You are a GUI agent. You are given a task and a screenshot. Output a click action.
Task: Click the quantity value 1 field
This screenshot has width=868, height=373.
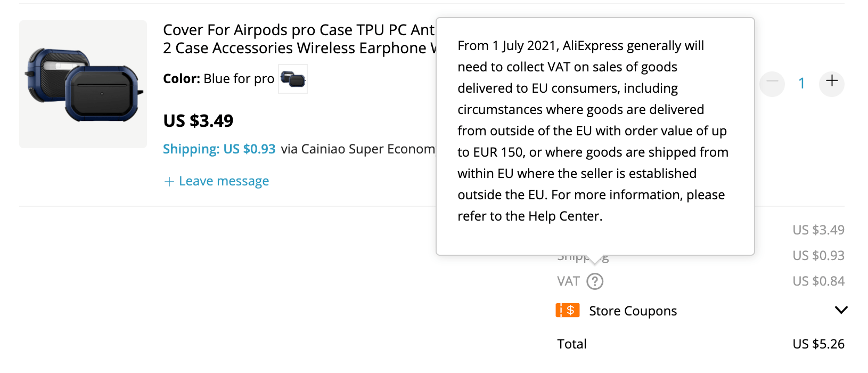click(801, 83)
